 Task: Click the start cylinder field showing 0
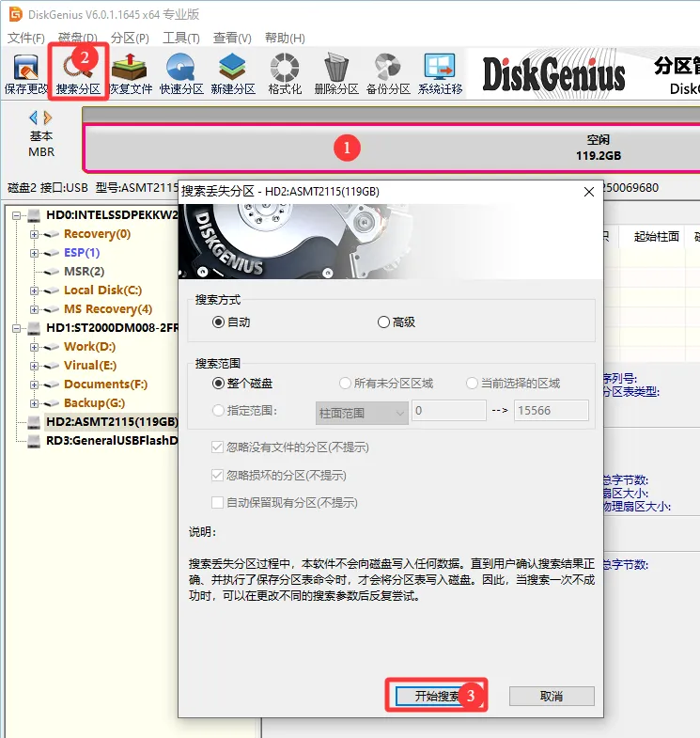pos(449,411)
